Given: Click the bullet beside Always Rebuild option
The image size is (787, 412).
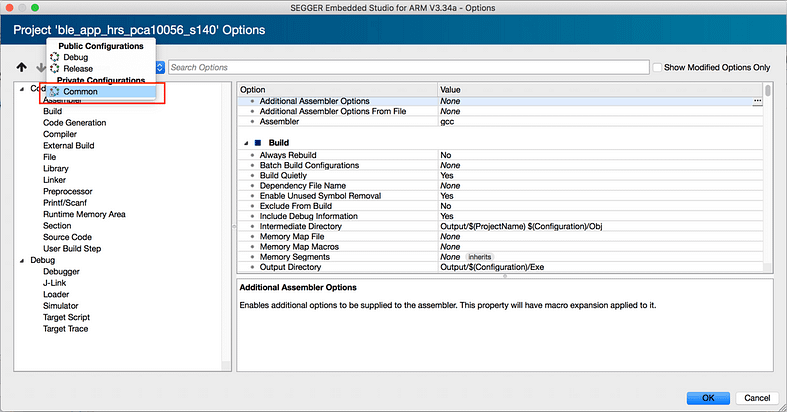Looking at the screenshot, I should click(252, 156).
